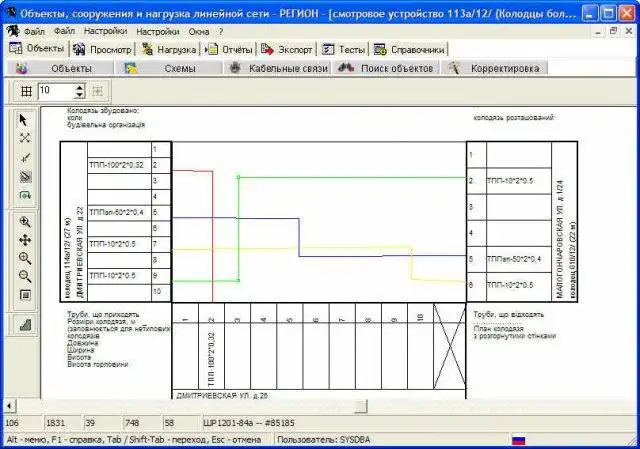Click Пользователь: SYSDBA in status bar
The image size is (640, 449).
323,440
